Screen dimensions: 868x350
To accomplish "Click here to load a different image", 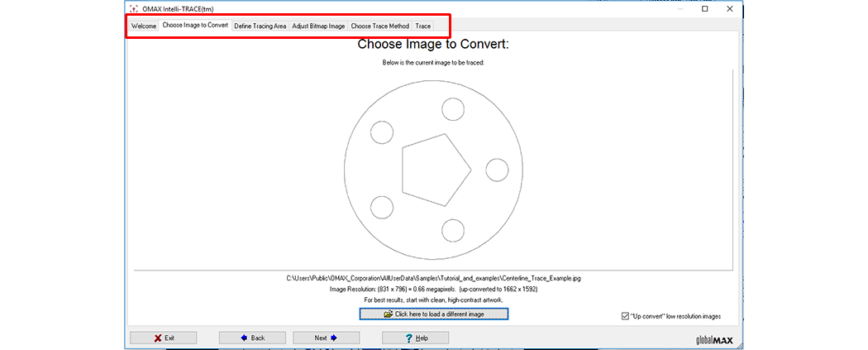I will pyautogui.click(x=433, y=314).
